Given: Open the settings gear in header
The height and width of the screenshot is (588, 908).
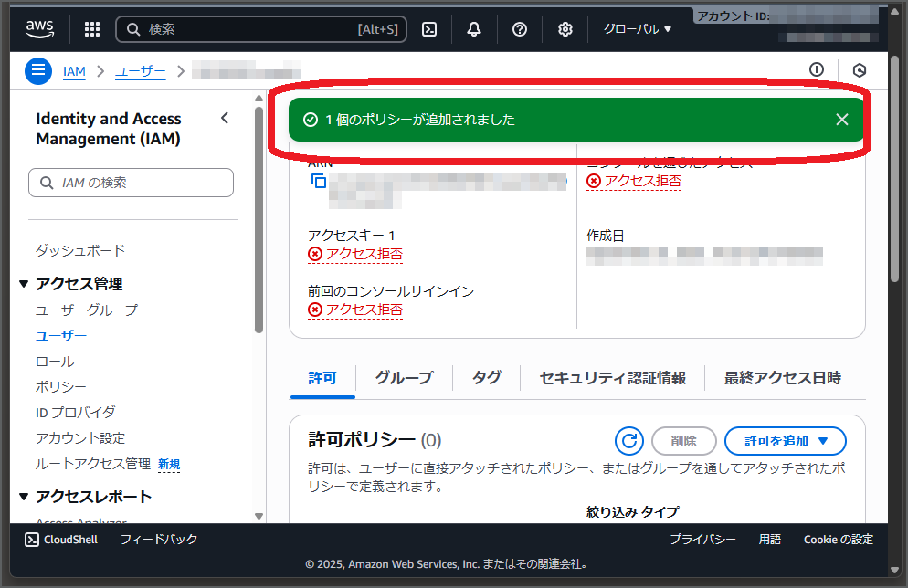Looking at the screenshot, I should (x=565, y=29).
